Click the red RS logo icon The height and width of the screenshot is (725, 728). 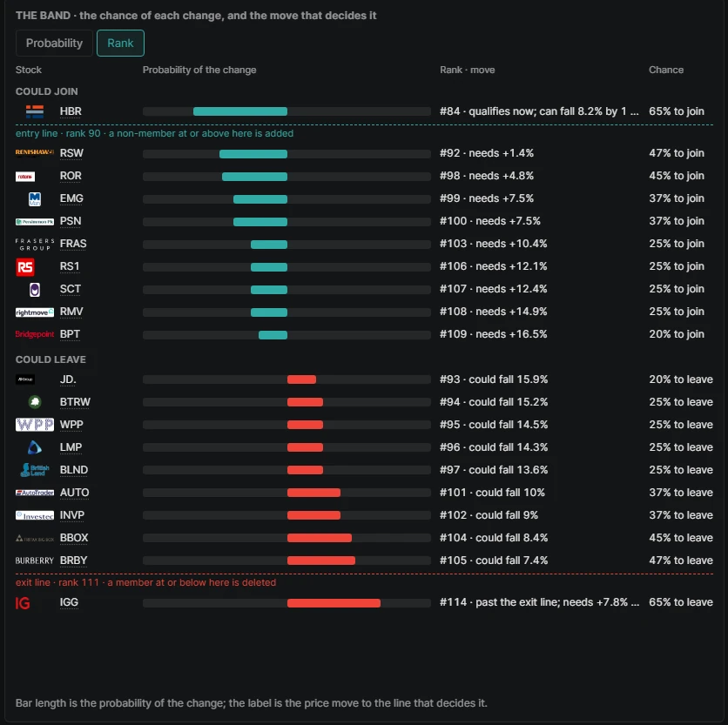point(25,267)
